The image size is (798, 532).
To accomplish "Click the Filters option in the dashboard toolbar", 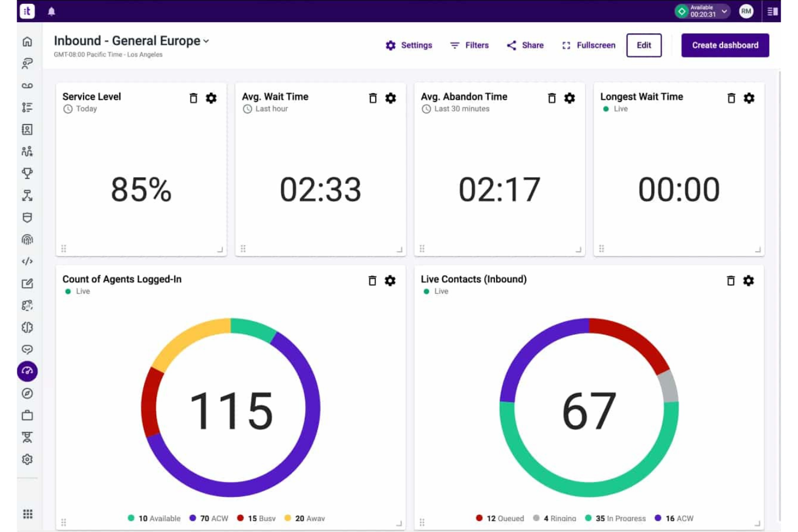I will 469,45.
